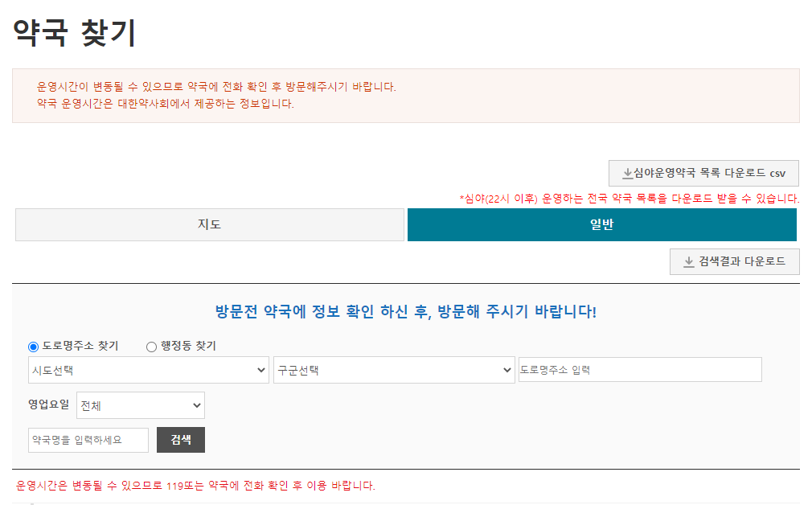Viewport: 812px width, 505px height.
Task: Open the 시도선택 dropdown
Action: (x=149, y=369)
